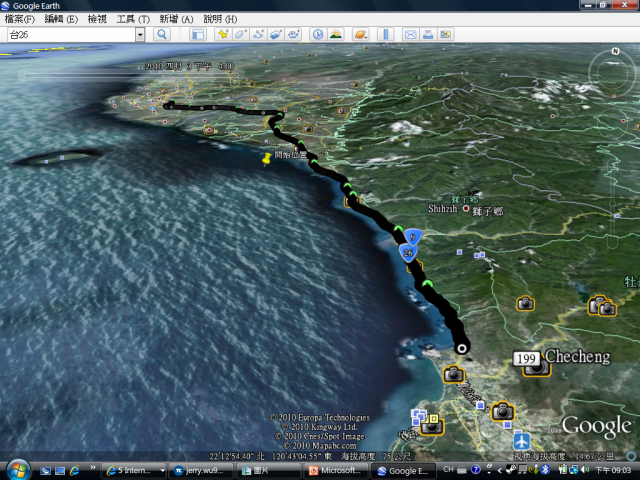Screen dimensions: 640x480
Task: Switch to 图片 taskbar window
Action: pyautogui.click(x=269, y=471)
